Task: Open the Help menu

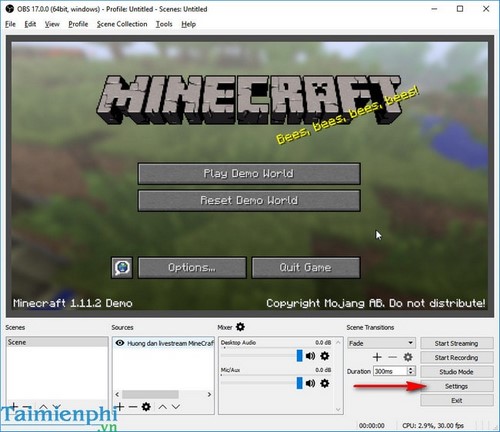Action: (x=188, y=24)
